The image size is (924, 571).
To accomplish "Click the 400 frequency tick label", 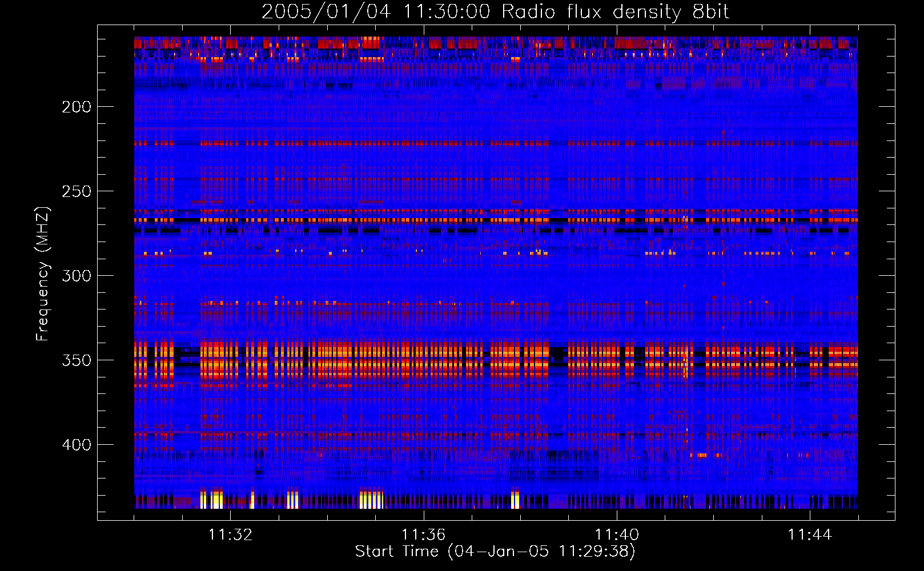I will [x=77, y=445].
